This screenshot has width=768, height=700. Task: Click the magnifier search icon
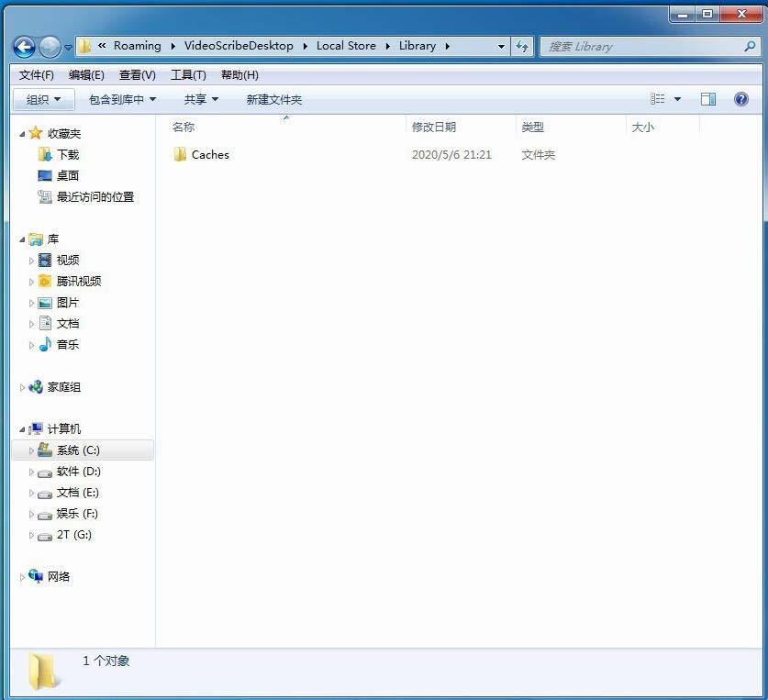pos(750,46)
